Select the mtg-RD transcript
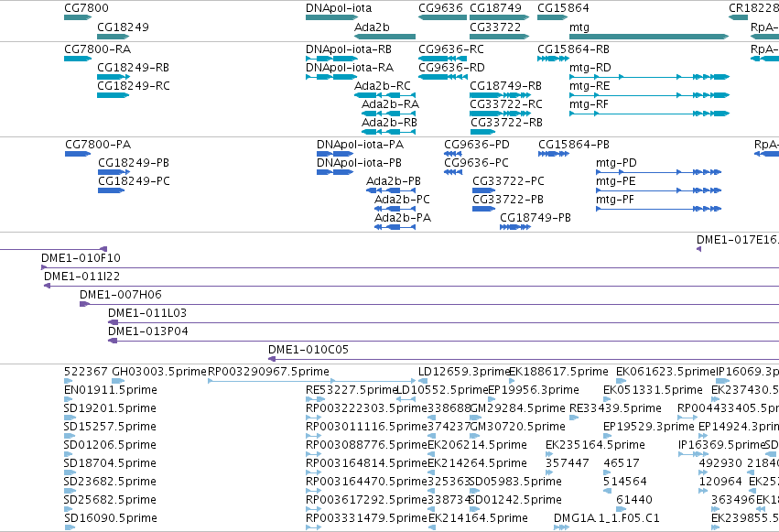Viewport: 779px width, 532px height. pyautogui.click(x=649, y=77)
